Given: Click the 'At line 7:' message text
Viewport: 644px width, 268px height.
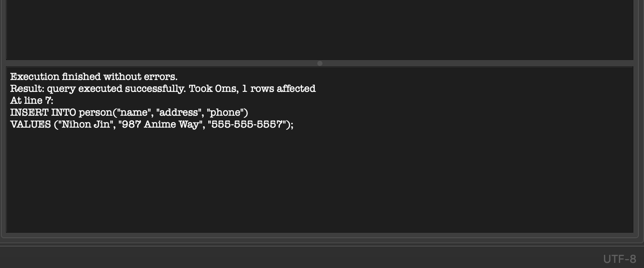Looking at the screenshot, I should 32,100.
